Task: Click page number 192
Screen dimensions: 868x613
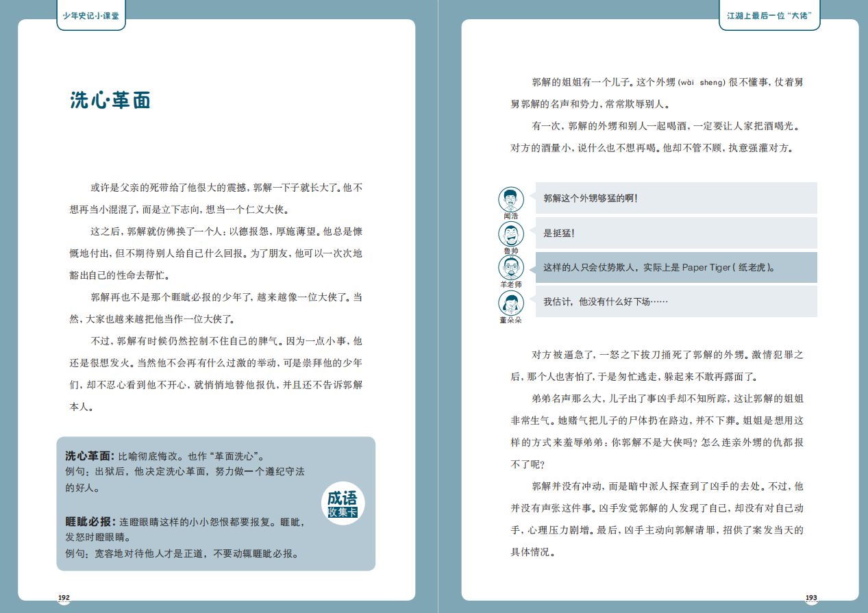Action: [x=64, y=598]
